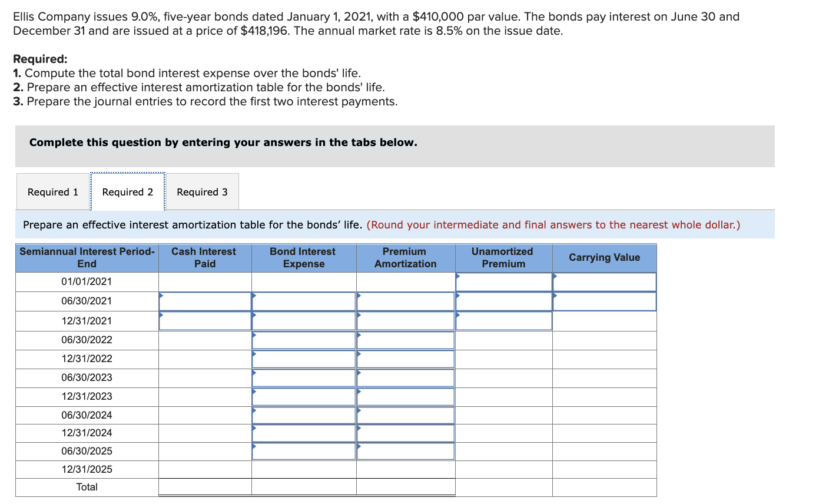Click the 12/31/2022 row label
Screen dimensions: 829x504
coord(87,359)
